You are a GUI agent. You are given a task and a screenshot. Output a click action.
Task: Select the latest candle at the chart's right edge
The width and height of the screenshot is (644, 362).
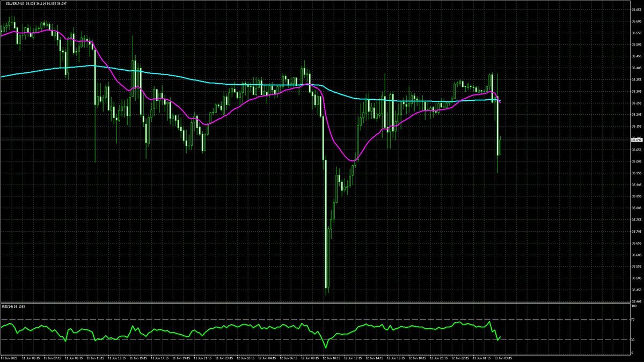[500, 146]
